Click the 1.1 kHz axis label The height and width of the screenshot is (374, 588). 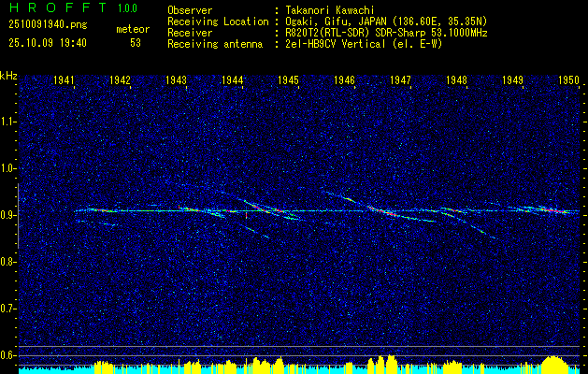[7, 122]
